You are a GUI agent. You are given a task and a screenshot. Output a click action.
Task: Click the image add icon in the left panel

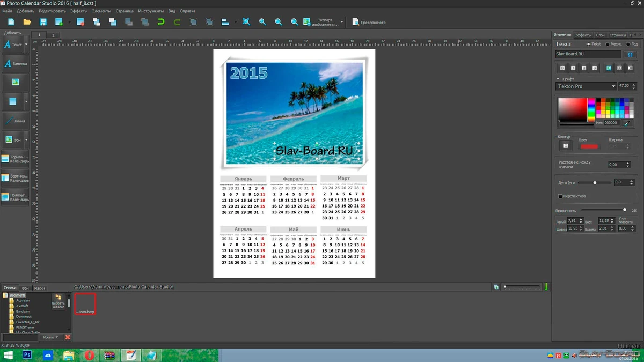click(x=16, y=82)
